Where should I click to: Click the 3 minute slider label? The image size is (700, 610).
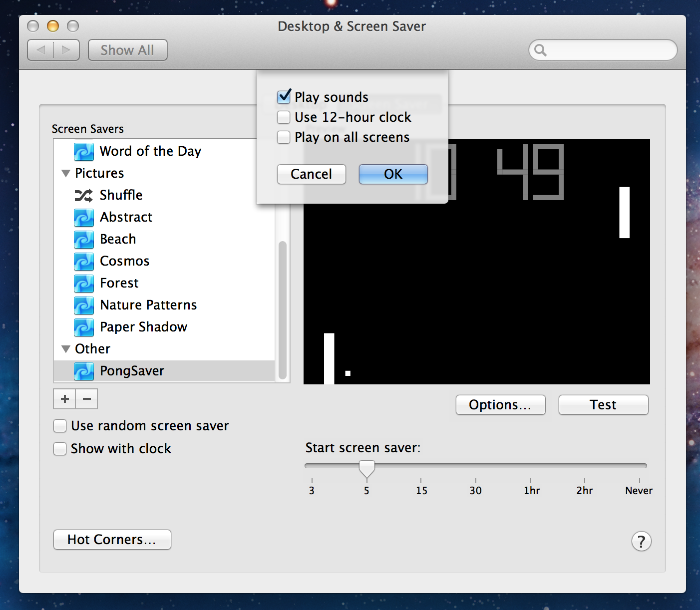pos(312,491)
